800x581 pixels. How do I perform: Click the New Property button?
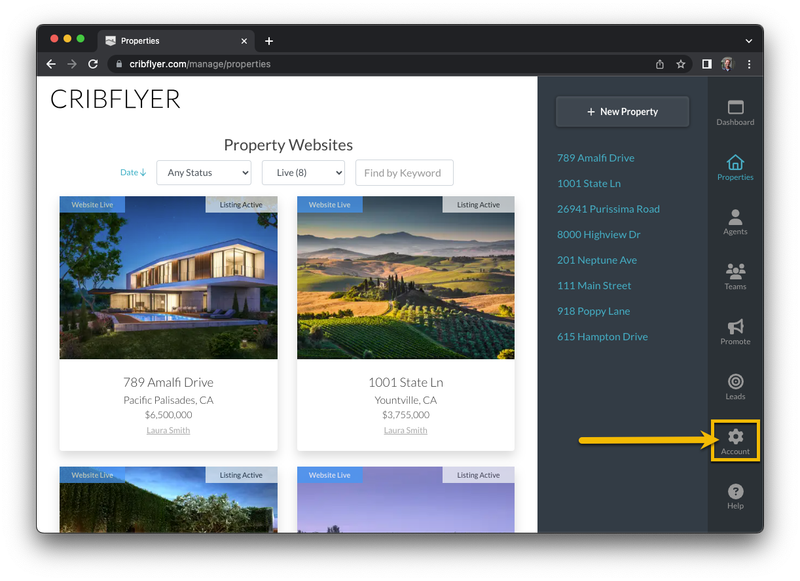tap(622, 112)
